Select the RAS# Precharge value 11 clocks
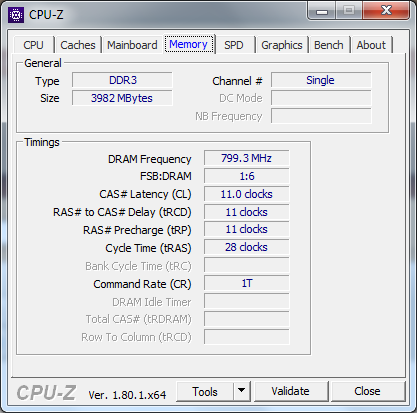The width and height of the screenshot is (417, 413). pyautogui.click(x=247, y=230)
